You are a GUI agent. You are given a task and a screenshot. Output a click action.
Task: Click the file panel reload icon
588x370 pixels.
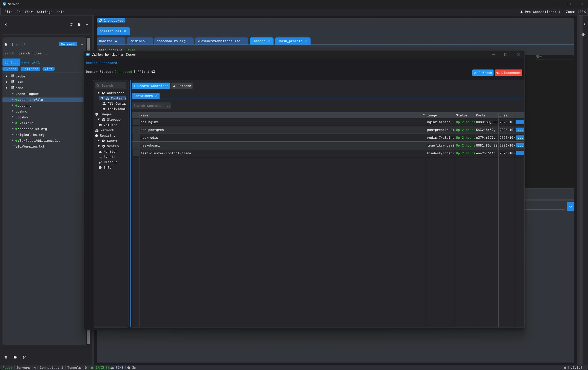coord(71,25)
